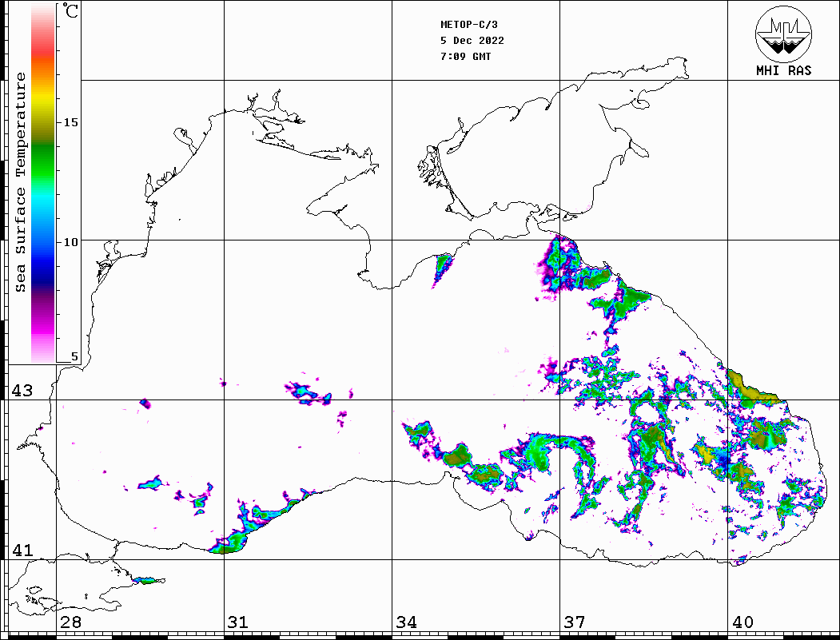
Task: Click the latitude label 43
Action: pyautogui.click(x=22, y=391)
